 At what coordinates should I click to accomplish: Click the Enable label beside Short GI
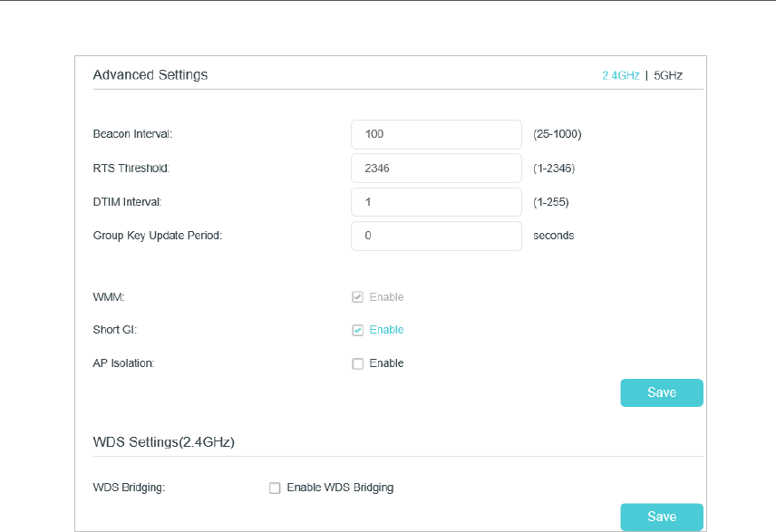click(x=386, y=330)
